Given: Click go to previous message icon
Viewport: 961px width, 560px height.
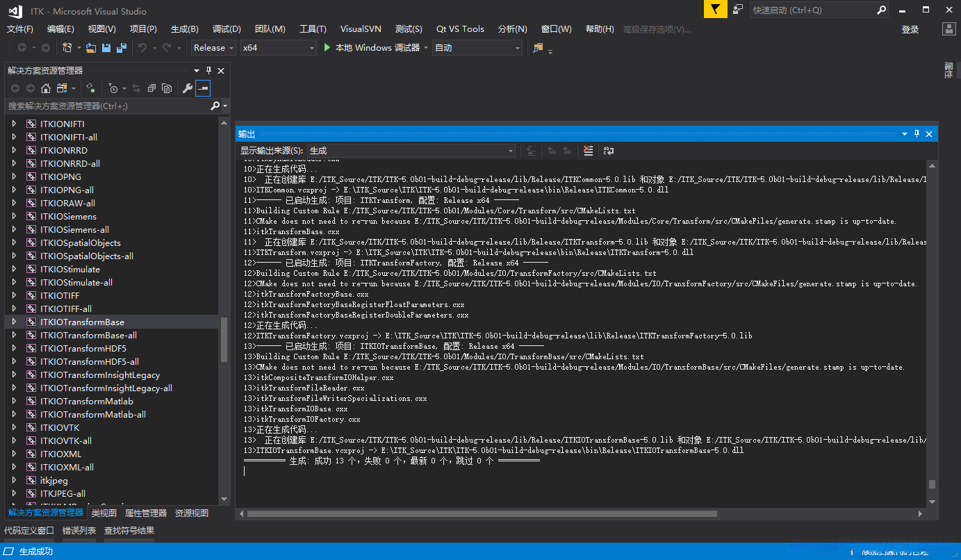Looking at the screenshot, I should (x=552, y=151).
